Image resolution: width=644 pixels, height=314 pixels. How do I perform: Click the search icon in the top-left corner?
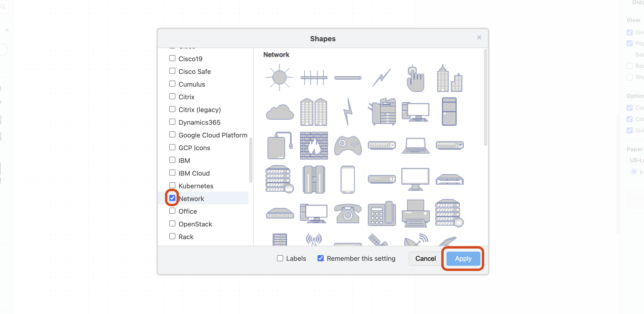click(x=4, y=7)
